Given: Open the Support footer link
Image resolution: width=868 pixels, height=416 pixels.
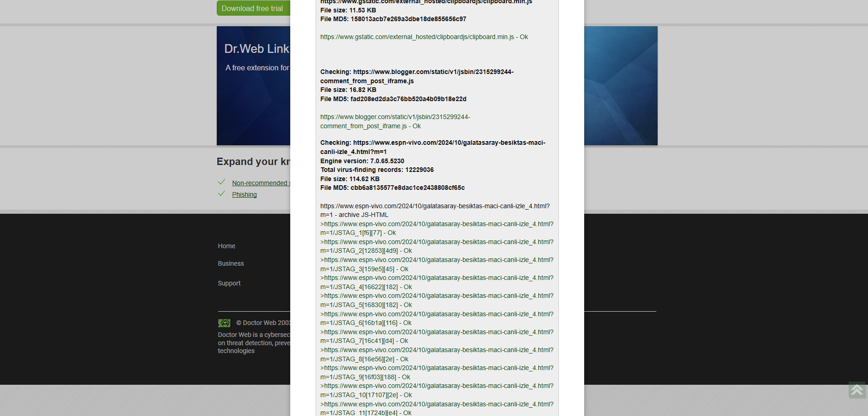Looking at the screenshot, I should click(x=229, y=283).
